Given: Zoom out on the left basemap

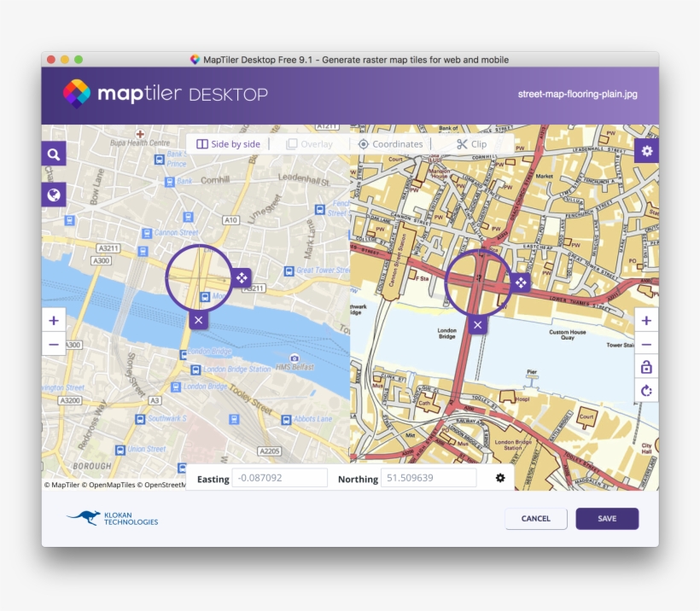Looking at the screenshot, I should [x=54, y=344].
